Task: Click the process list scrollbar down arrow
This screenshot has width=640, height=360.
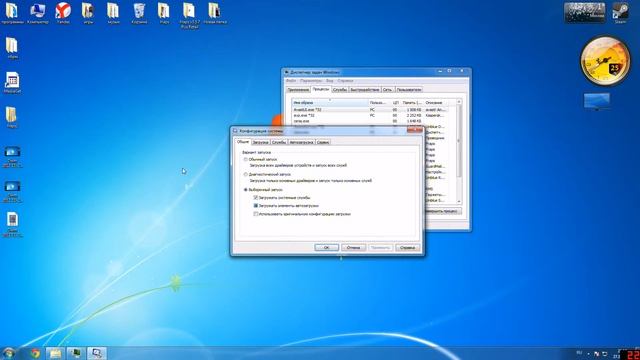Action: coord(459,202)
